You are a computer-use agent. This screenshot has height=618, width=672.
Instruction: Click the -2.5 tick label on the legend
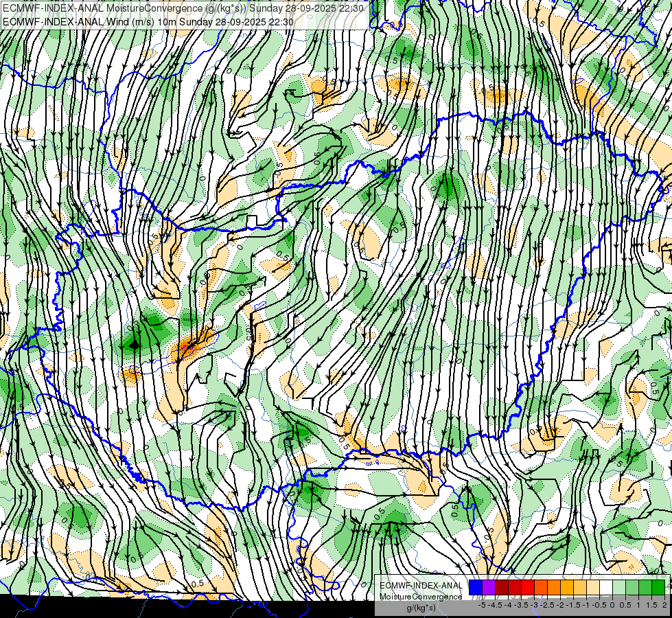tap(548, 605)
